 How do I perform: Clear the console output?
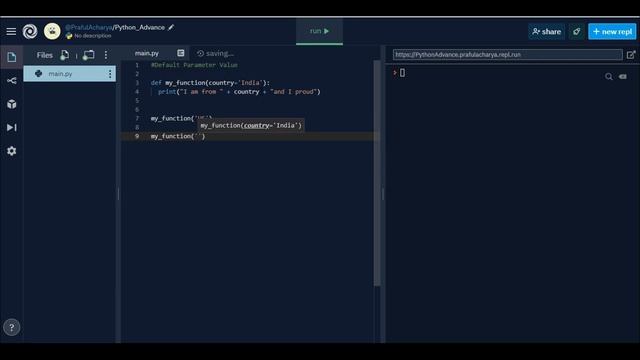[x=622, y=77]
